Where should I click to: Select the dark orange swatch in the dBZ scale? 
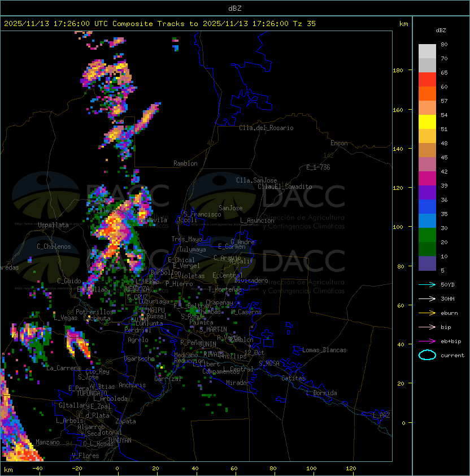[427, 93]
